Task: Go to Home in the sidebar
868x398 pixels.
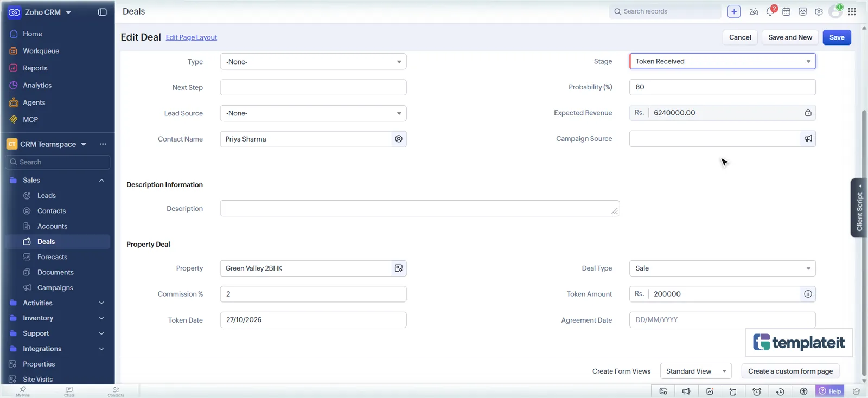Action: pos(32,34)
